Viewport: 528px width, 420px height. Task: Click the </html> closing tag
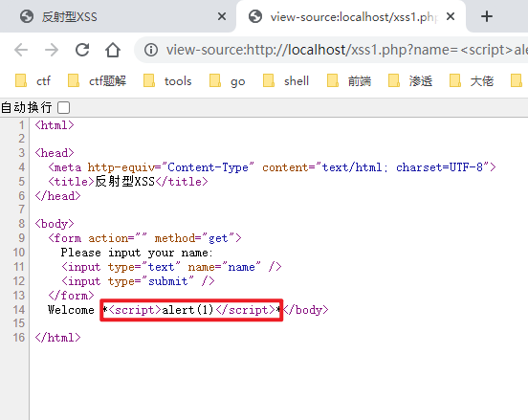[x=57, y=338]
